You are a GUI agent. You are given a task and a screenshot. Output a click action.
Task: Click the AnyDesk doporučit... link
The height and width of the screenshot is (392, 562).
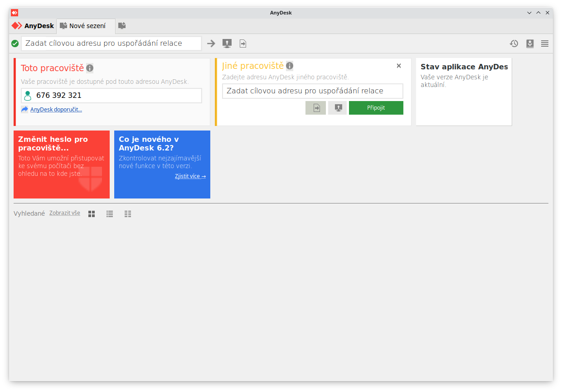[56, 110]
